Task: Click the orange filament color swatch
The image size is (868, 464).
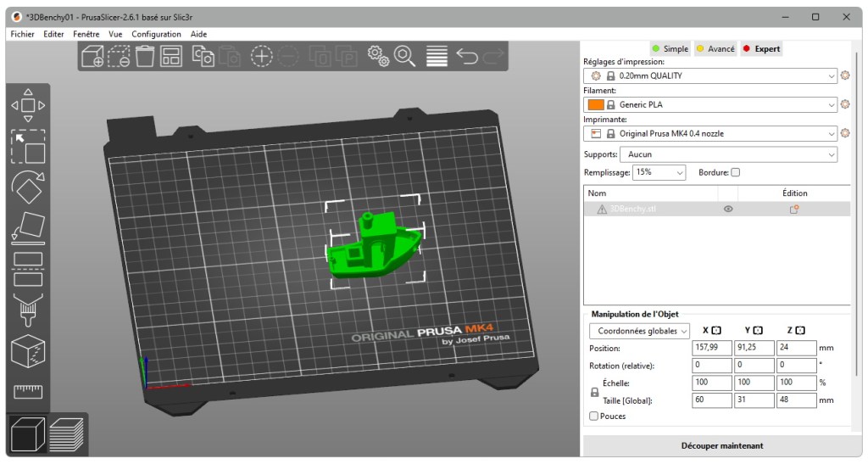Action: coord(596,104)
